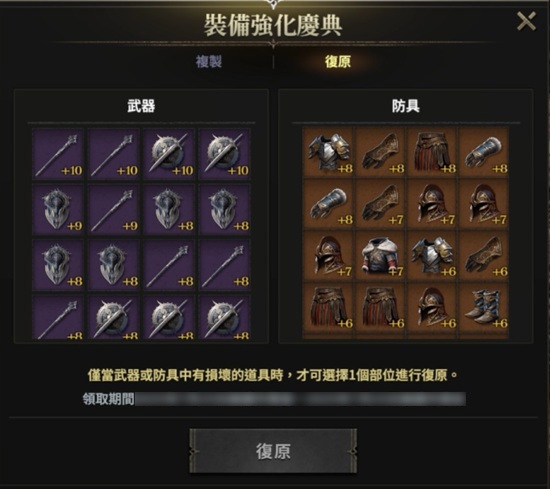The image size is (550, 489).
Task: Choose the +9 shield in weapons
Action: [x=58, y=209]
